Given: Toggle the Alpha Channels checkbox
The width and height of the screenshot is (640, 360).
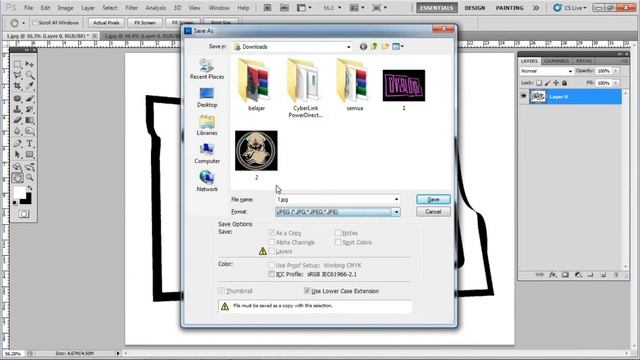Looking at the screenshot, I should [x=271, y=242].
